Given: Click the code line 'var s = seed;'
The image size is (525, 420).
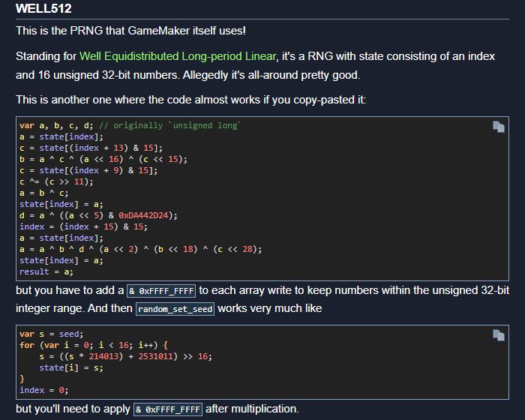Looking at the screenshot, I should point(51,334).
